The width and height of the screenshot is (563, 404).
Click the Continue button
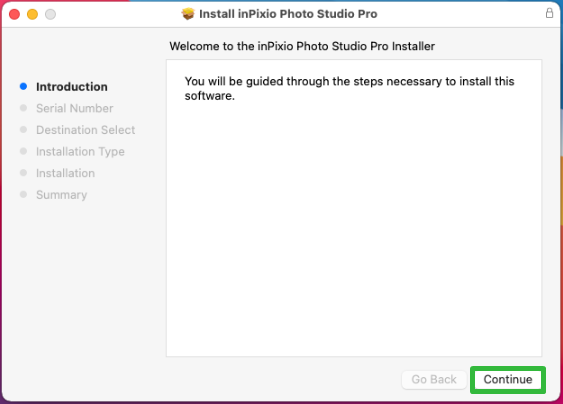tap(508, 380)
